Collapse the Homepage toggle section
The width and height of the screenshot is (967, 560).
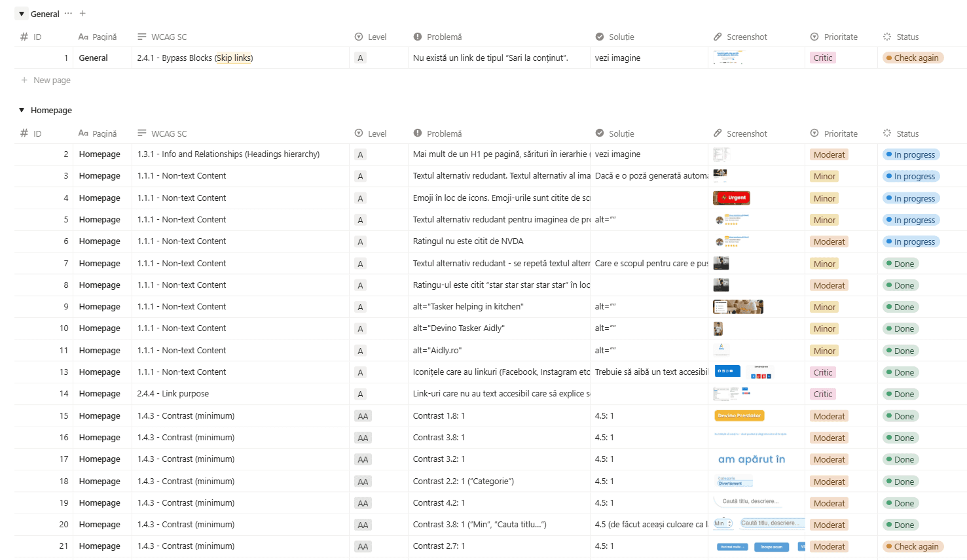[x=22, y=110]
